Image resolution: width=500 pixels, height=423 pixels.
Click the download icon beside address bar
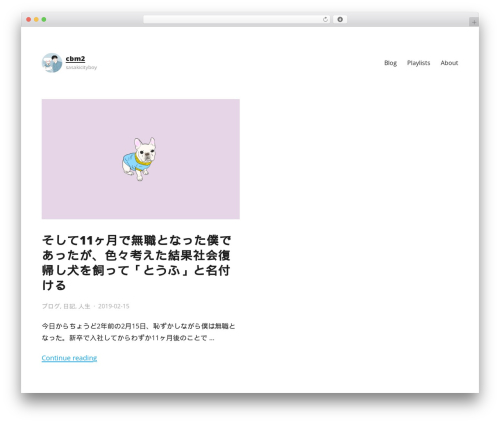point(340,20)
